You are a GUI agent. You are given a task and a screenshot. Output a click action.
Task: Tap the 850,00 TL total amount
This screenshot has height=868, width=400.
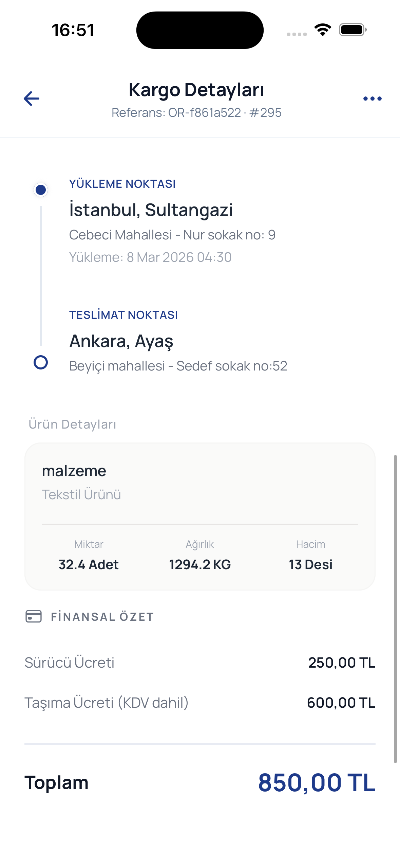click(317, 782)
